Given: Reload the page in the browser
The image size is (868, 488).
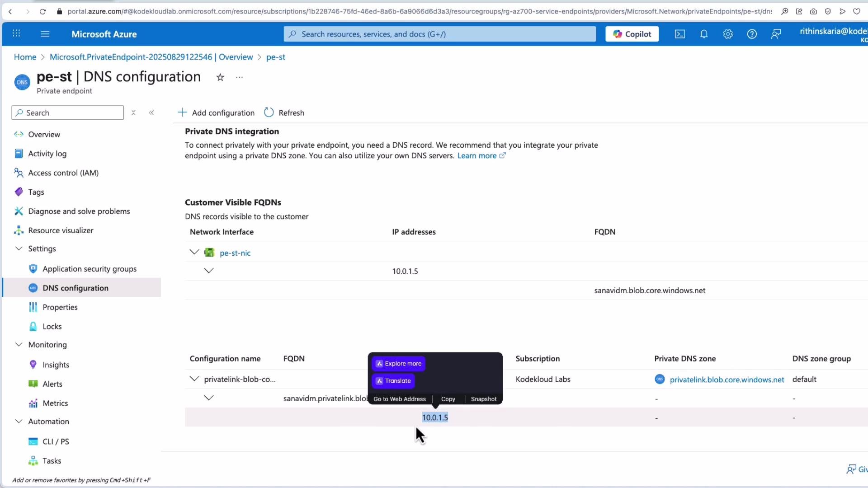Looking at the screenshot, I should click(42, 11).
